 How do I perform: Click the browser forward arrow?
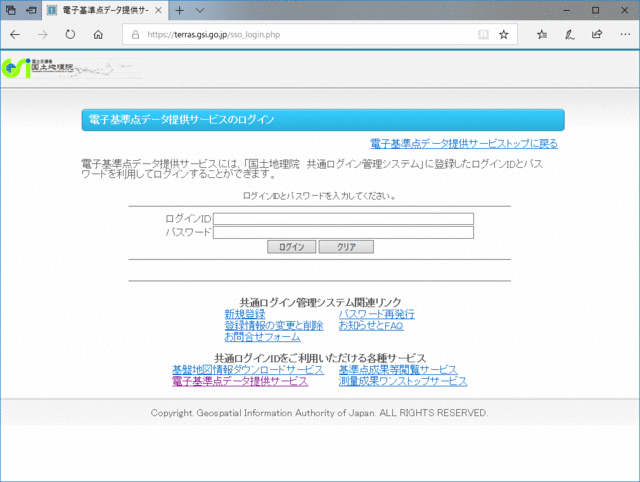coord(42,35)
